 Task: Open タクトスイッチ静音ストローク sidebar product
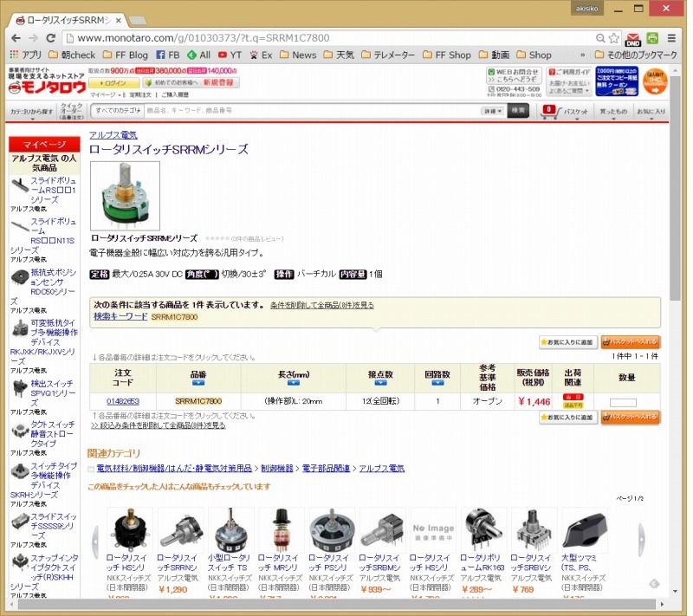44,434
